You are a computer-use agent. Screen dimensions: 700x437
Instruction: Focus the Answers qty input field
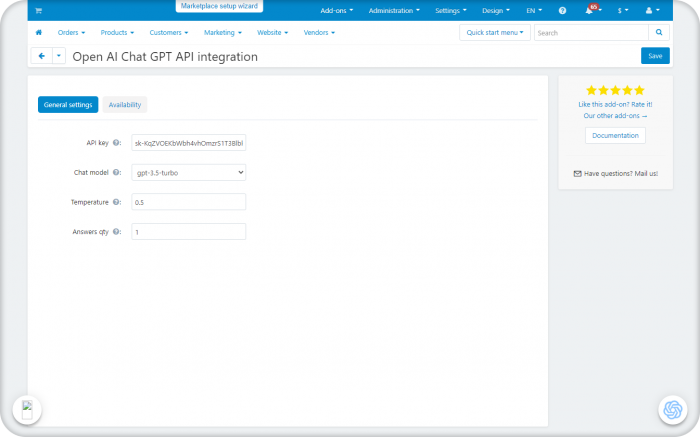(188, 232)
